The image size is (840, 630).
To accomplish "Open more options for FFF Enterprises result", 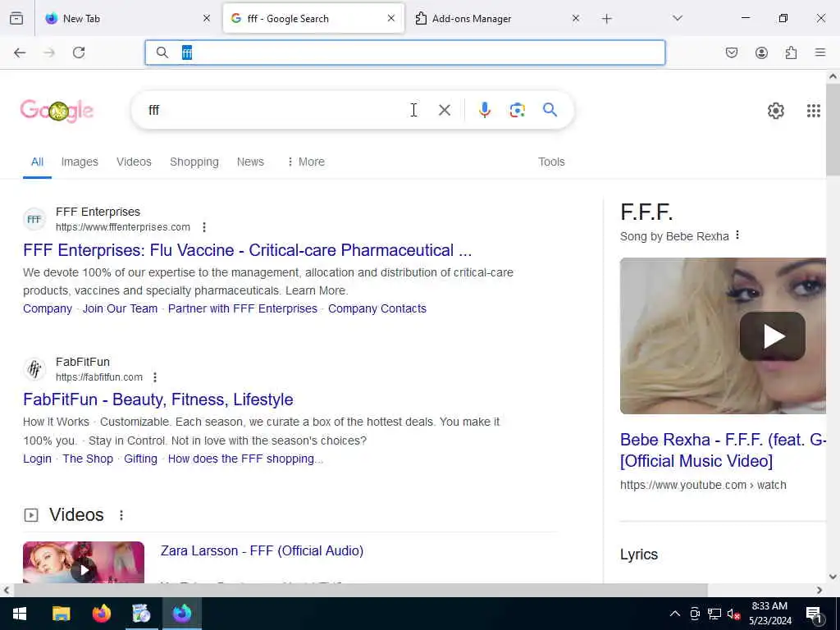I will point(204,227).
